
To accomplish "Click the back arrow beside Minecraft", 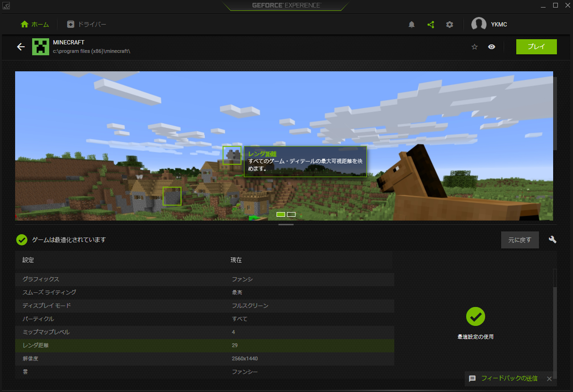I will tap(20, 47).
